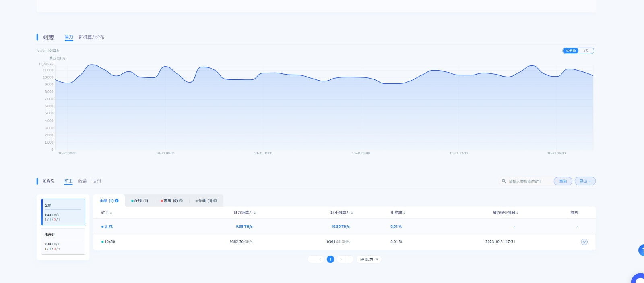Viewport: 644px width, 283px height.
Task: Switch chart interval to 30分钟
Action: tap(570, 51)
